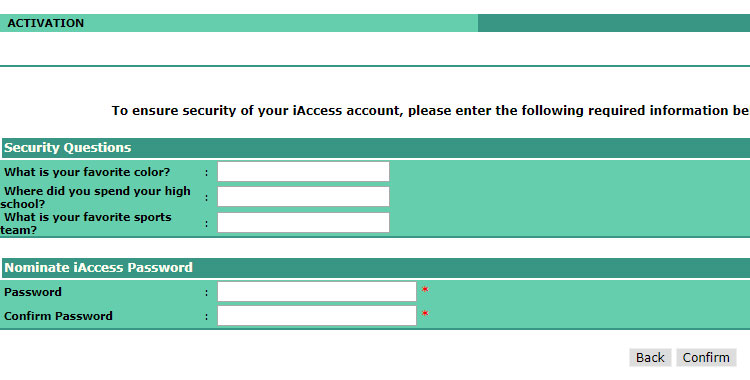This screenshot has height=380, width=750.
Task: Select the favorite sports team answer box
Action: 303,223
